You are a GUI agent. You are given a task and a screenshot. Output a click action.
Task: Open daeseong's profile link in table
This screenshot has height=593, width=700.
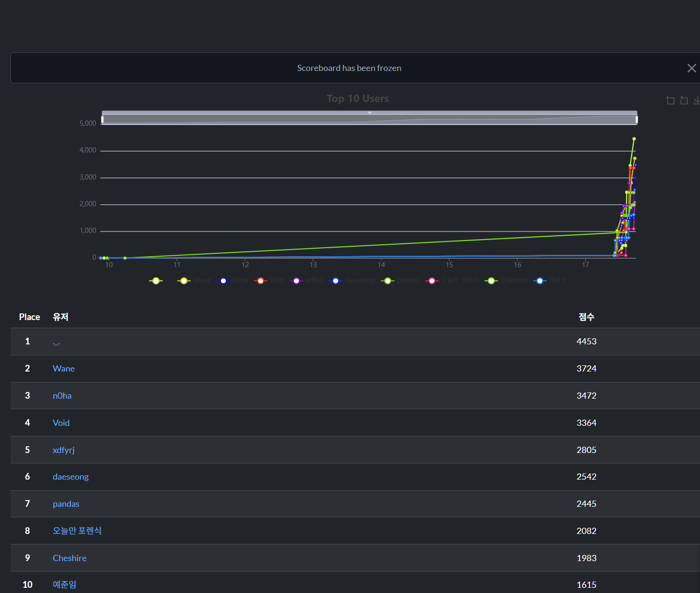71,477
